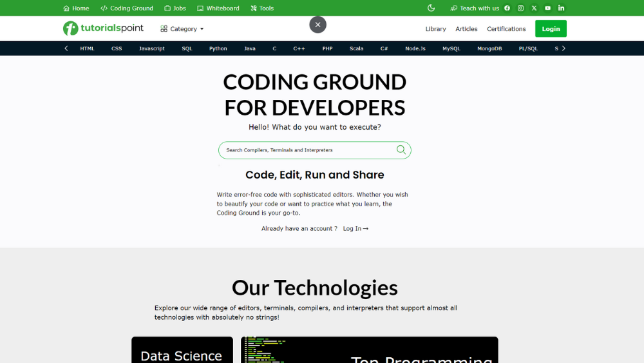The width and height of the screenshot is (644, 363).
Task: Open the Facebook social icon
Action: 507,8
